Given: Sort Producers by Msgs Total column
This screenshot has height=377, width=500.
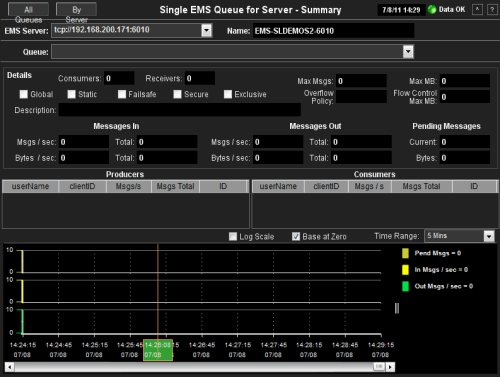Looking at the screenshot, I should coord(175,186).
